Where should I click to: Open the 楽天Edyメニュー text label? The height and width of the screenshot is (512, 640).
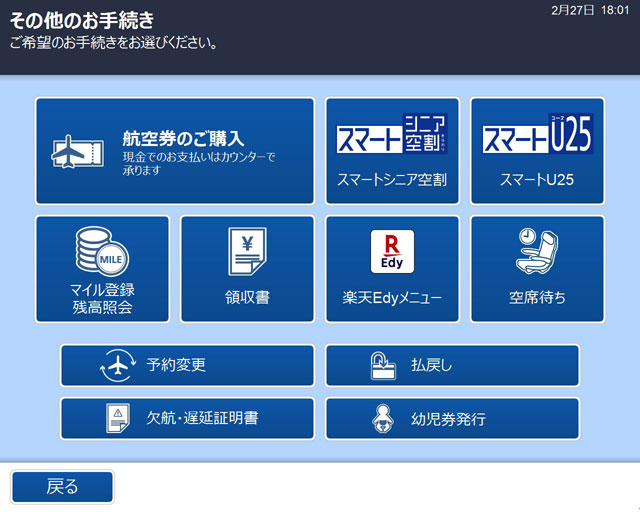pos(392,297)
